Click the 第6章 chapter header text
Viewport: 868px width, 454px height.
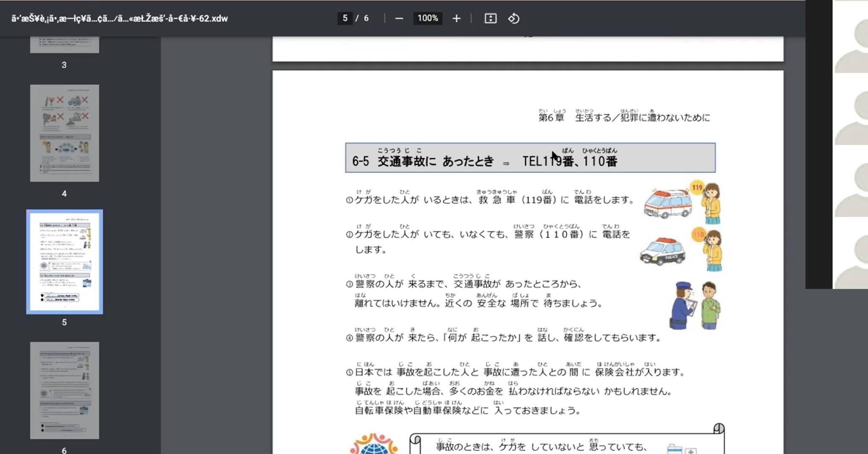coord(624,115)
